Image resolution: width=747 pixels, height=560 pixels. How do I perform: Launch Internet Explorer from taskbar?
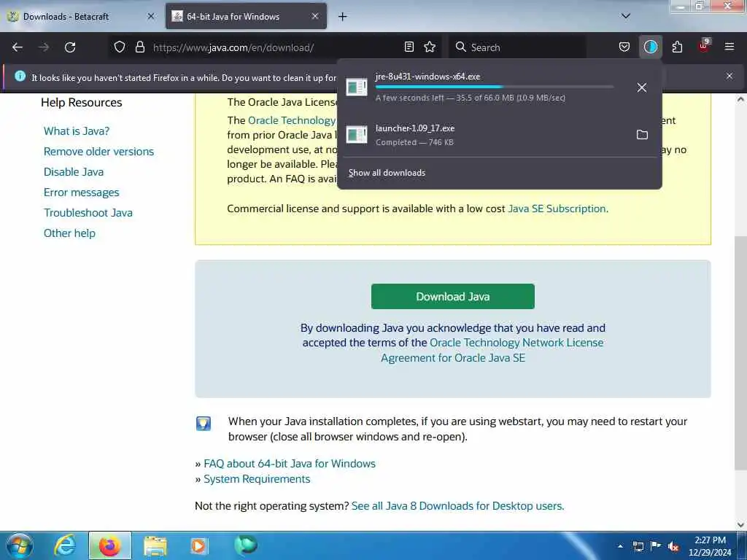pos(65,545)
